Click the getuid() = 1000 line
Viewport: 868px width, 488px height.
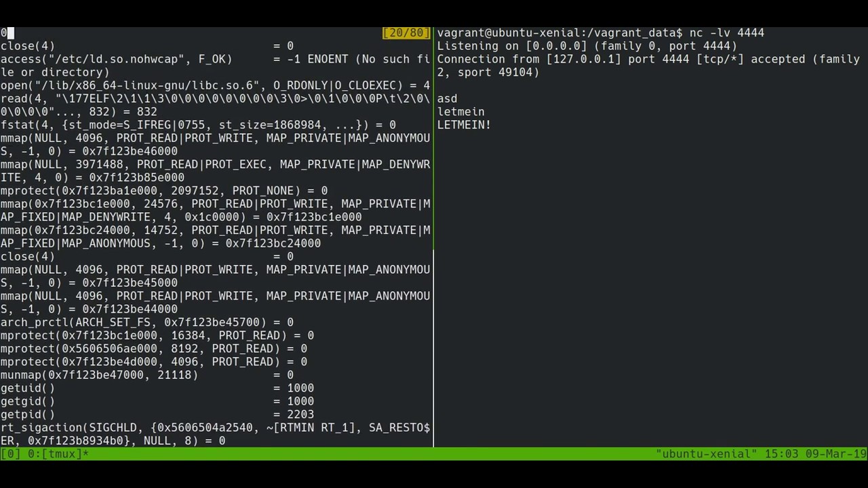(157, 388)
